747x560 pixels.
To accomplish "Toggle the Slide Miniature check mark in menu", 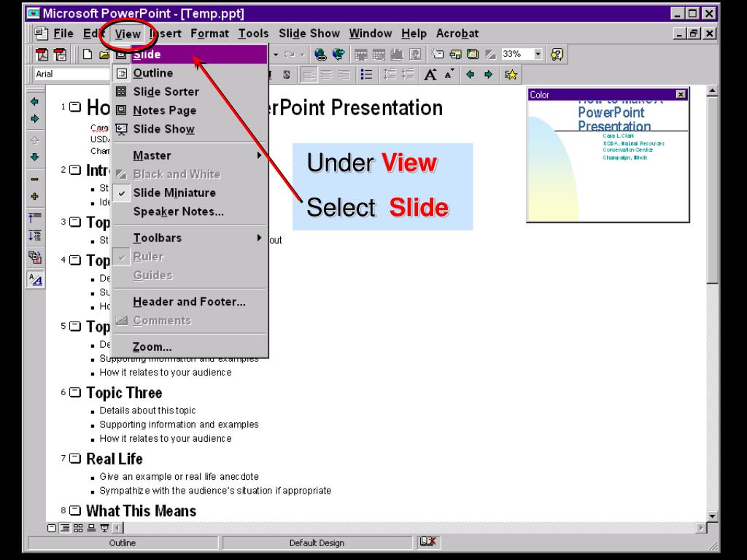I will pyautogui.click(x=122, y=192).
